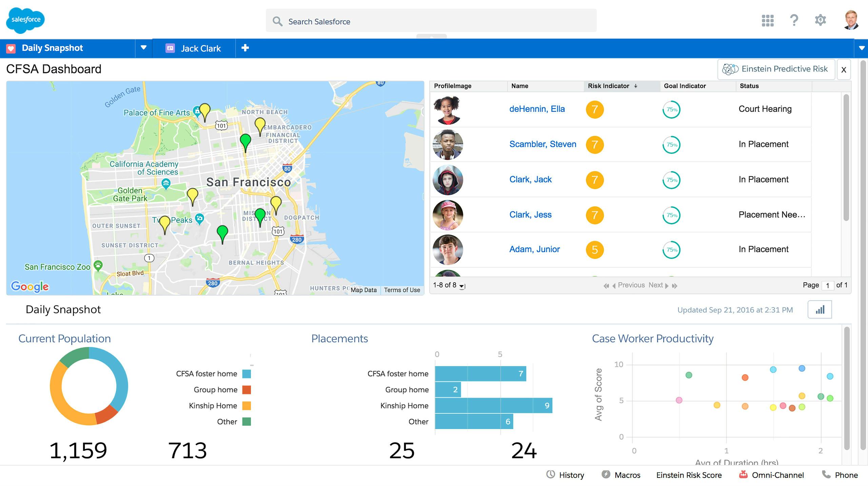The width and height of the screenshot is (868, 486).
Task: Open the bar chart view icon
Action: tap(820, 309)
